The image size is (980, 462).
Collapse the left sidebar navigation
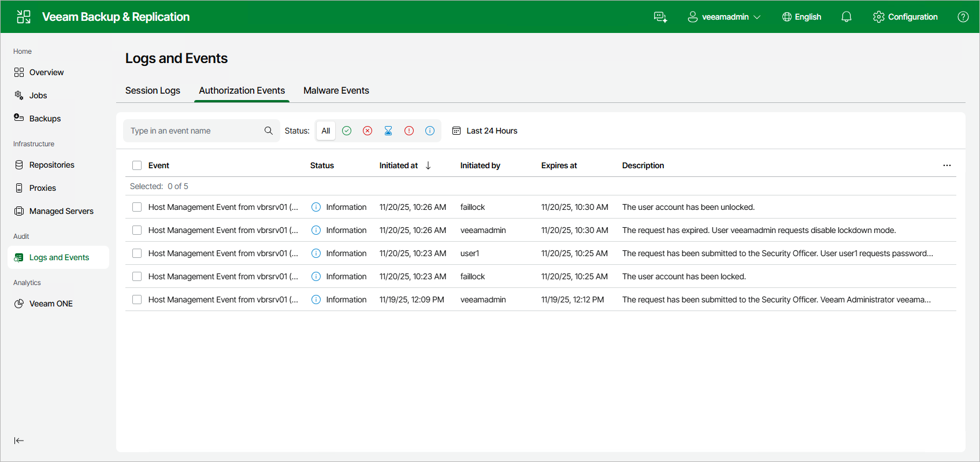(x=19, y=441)
